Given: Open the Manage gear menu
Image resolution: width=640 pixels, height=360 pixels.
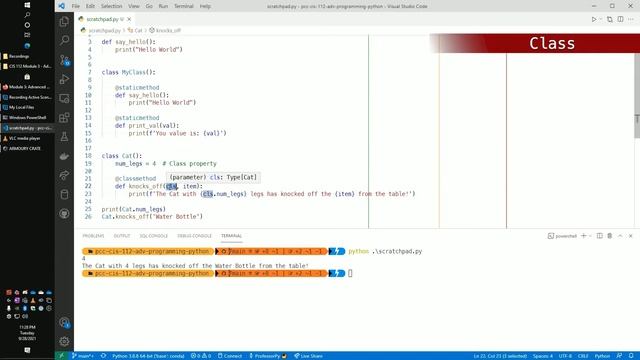Looking at the screenshot, I should click(64, 341).
